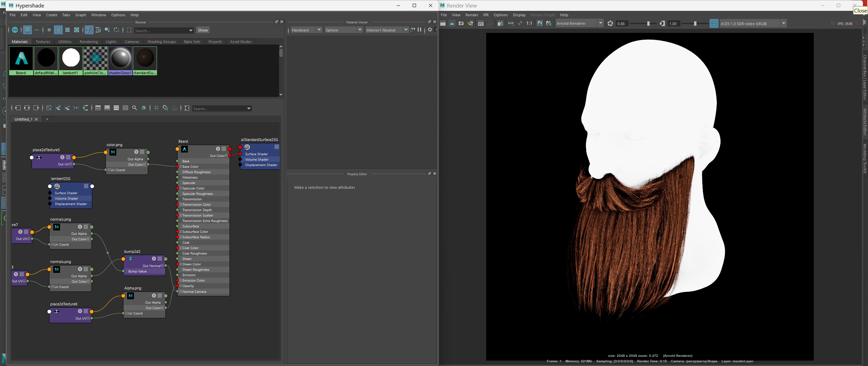Open the Arnold Renderer dropdown
The width and height of the screenshot is (868, 366).
point(579,23)
